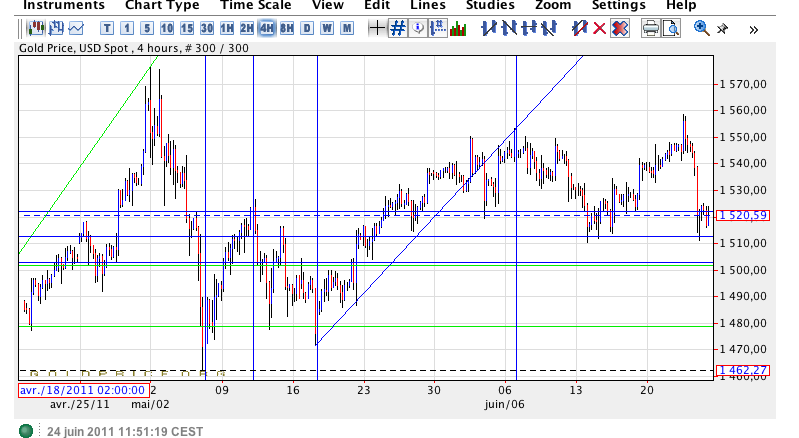Toggle the grid display button
This screenshot has height=438, width=799.
coord(397,28)
